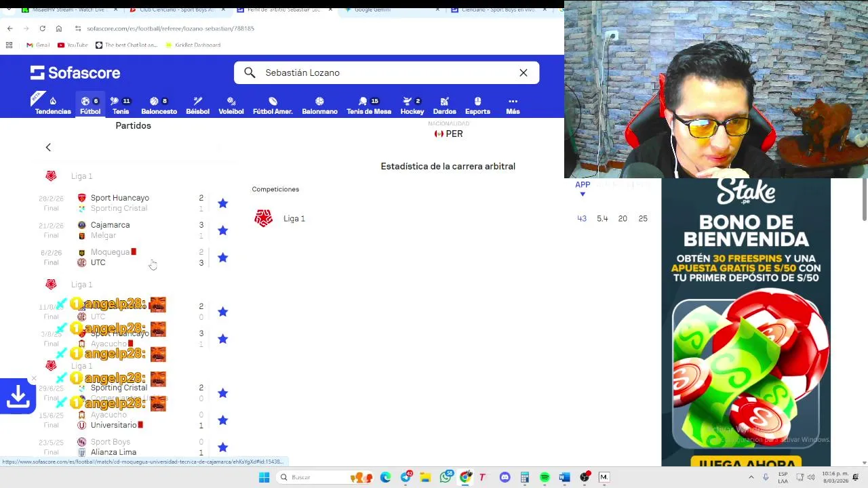The width and height of the screenshot is (868, 488).
Task: Select the Fútbol sport tab
Action: (90, 105)
